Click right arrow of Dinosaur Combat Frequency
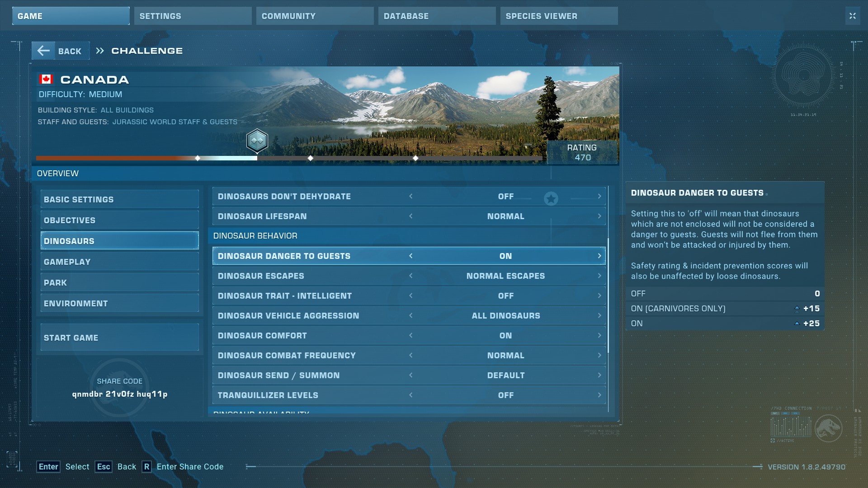This screenshot has height=488, width=868. coord(599,355)
